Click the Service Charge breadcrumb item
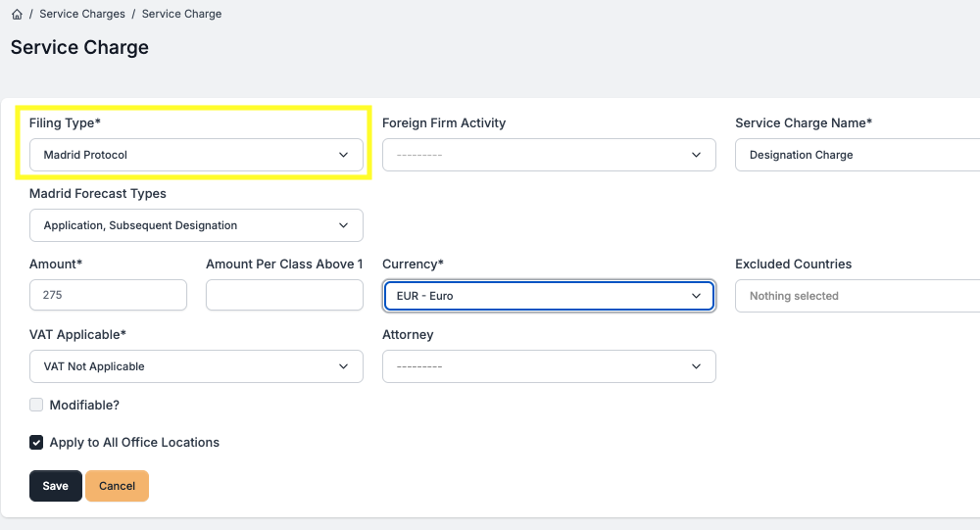Screen dimensions: 980x530 point(181,15)
